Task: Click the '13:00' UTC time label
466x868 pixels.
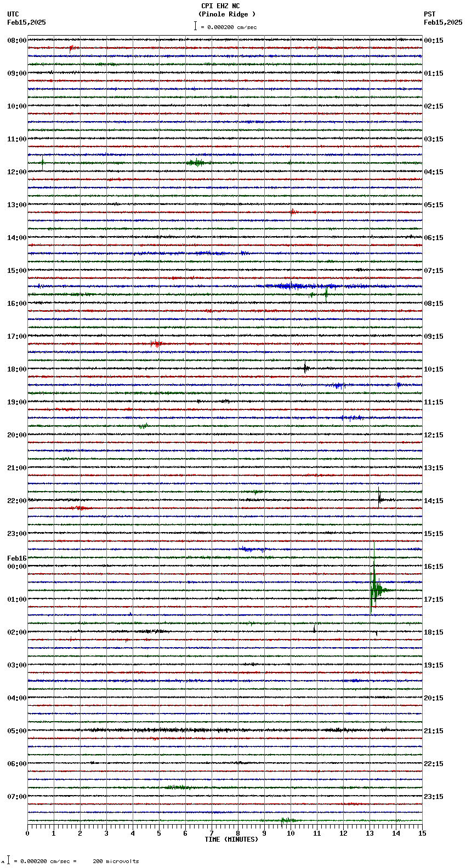Action: (x=17, y=205)
